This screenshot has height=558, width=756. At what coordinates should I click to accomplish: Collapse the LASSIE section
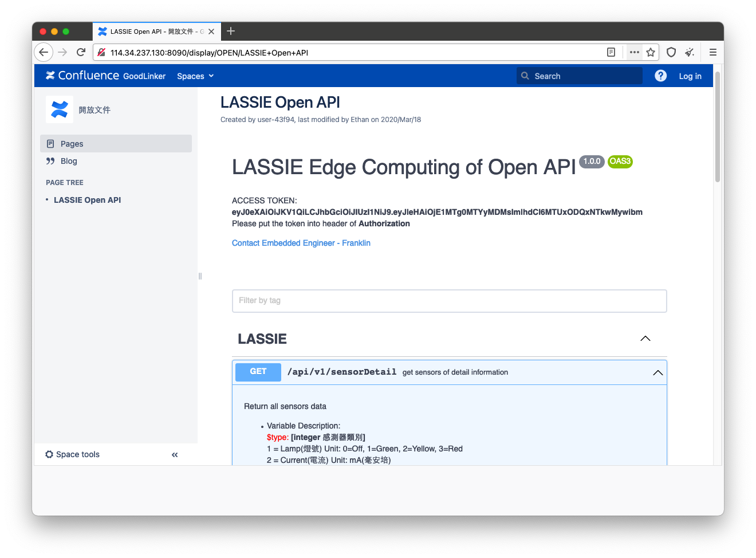tap(645, 339)
